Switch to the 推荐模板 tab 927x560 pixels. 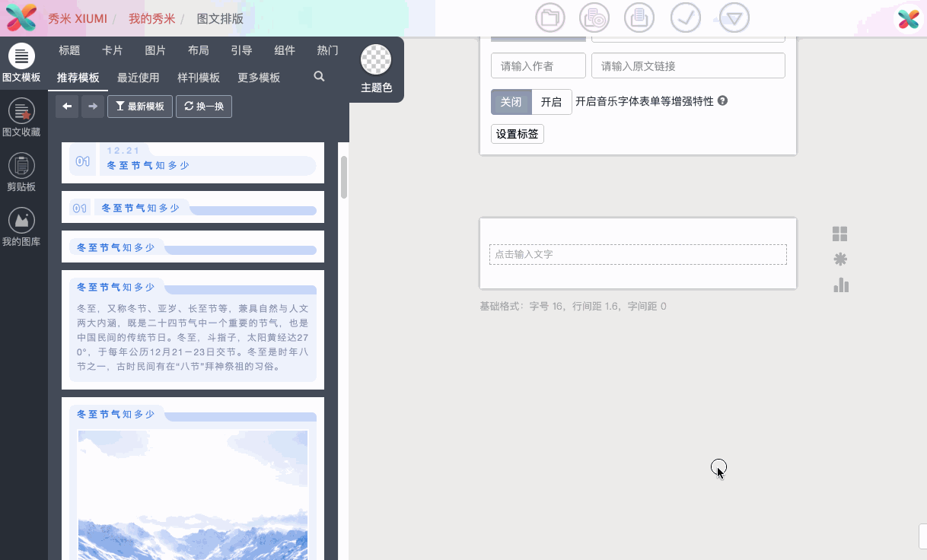[78, 78]
